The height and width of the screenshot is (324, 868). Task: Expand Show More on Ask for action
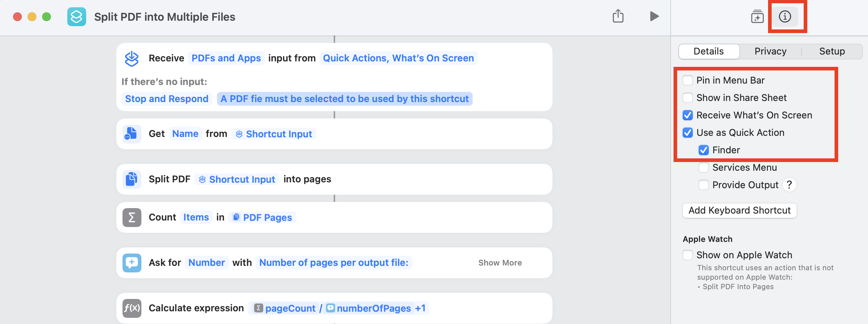500,263
